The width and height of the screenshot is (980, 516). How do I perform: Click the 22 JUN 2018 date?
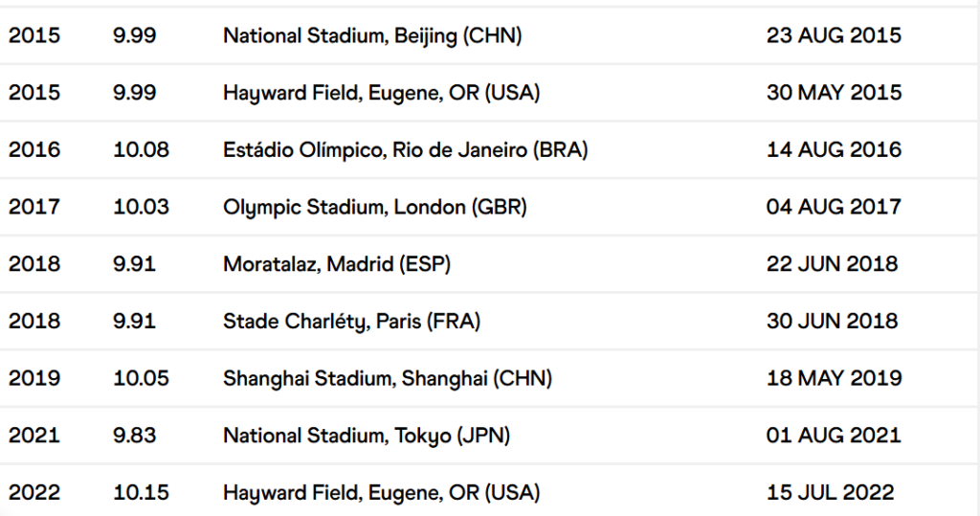pyautogui.click(x=832, y=263)
